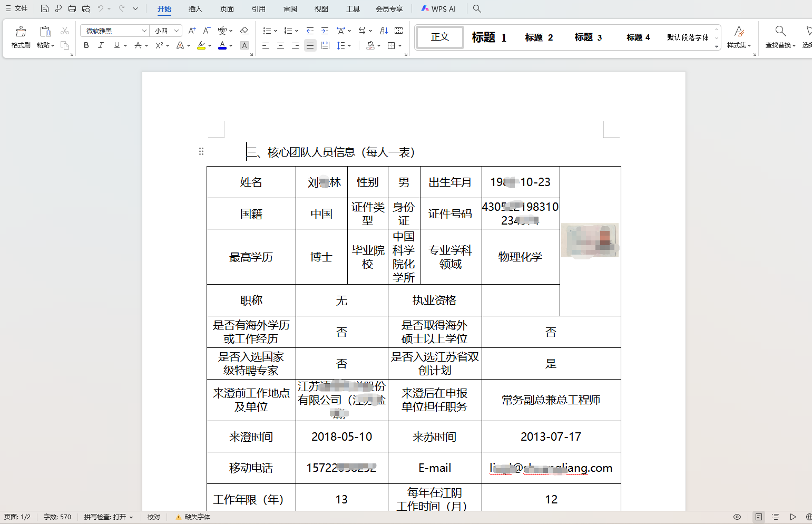The width and height of the screenshot is (812, 524).
Task: Toggle bold formatting
Action: pyautogui.click(x=86, y=46)
